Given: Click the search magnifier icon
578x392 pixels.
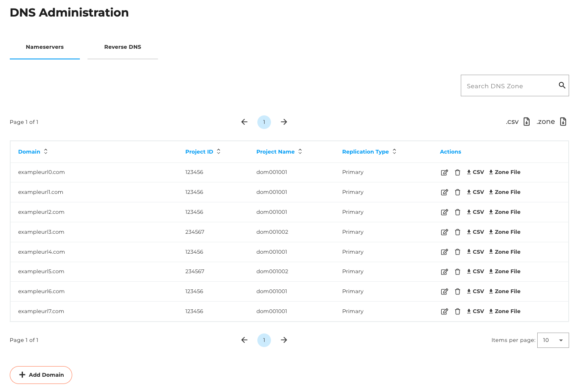Looking at the screenshot, I should click(561, 85).
